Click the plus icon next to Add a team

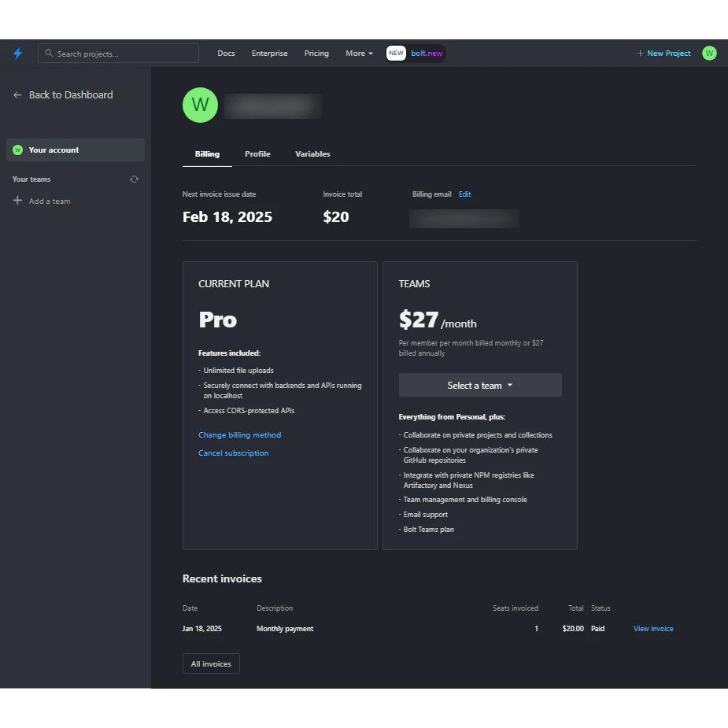click(x=17, y=201)
